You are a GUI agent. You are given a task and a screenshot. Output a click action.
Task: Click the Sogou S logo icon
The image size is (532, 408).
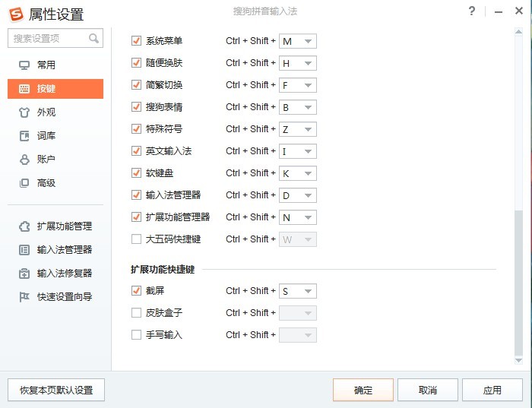tap(16, 14)
